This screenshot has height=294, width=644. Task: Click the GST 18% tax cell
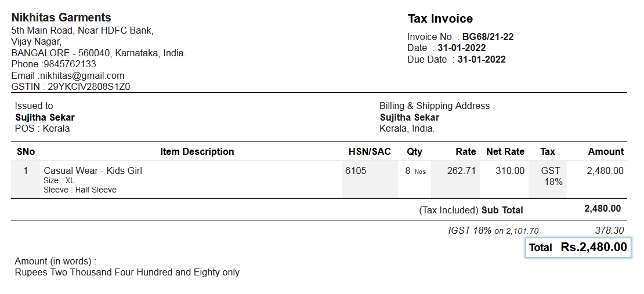(548, 180)
